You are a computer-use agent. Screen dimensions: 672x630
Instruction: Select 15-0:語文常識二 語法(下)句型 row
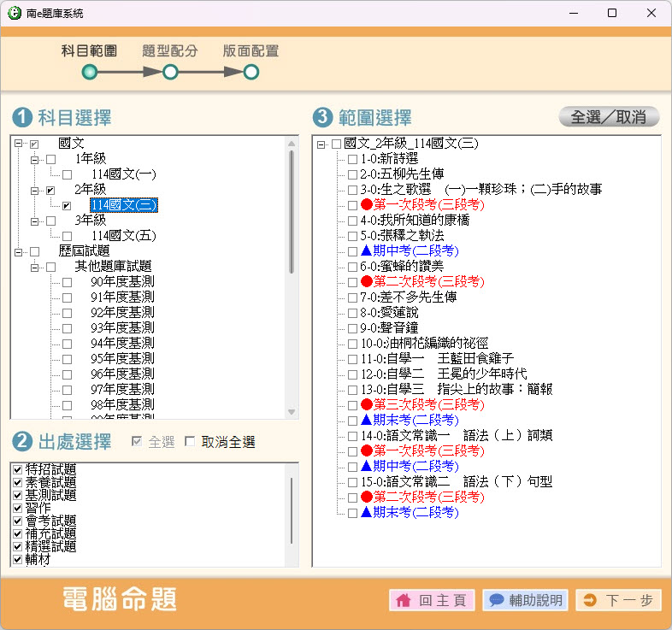tap(456, 482)
